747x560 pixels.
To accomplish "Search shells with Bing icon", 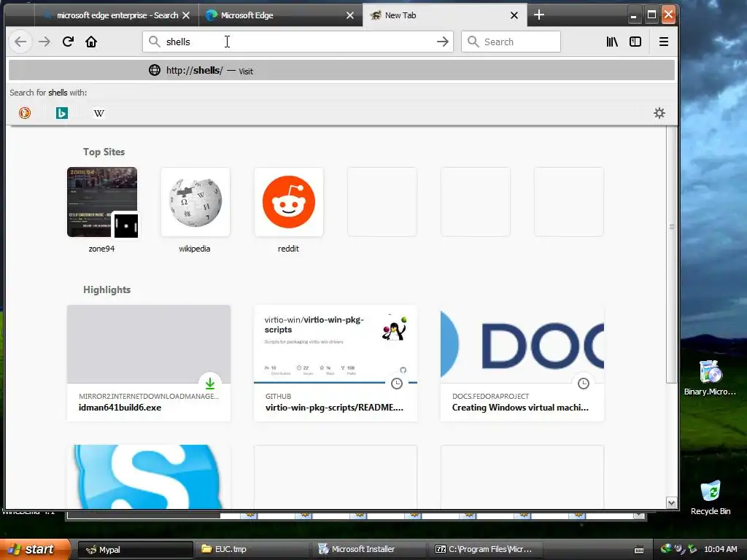I will pyautogui.click(x=62, y=113).
